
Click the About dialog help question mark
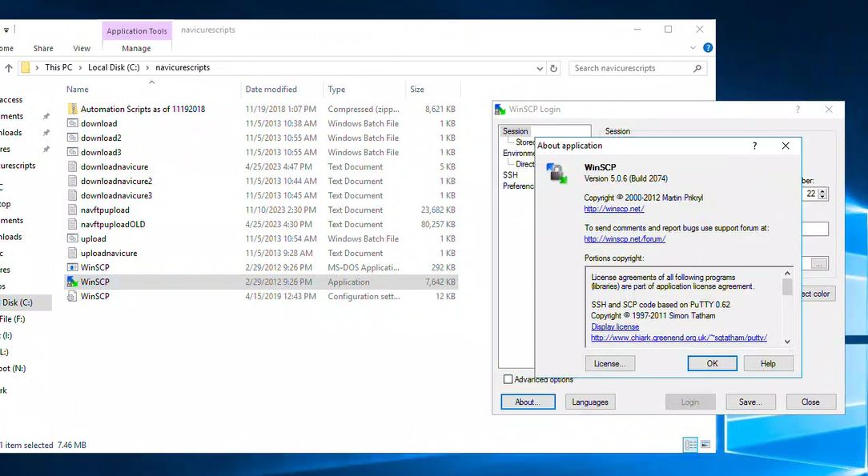tap(754, 146)
